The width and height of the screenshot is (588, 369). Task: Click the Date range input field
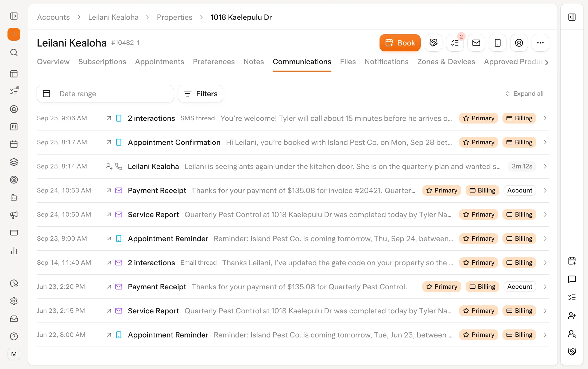pyautogui.click(x=105, y=94)
